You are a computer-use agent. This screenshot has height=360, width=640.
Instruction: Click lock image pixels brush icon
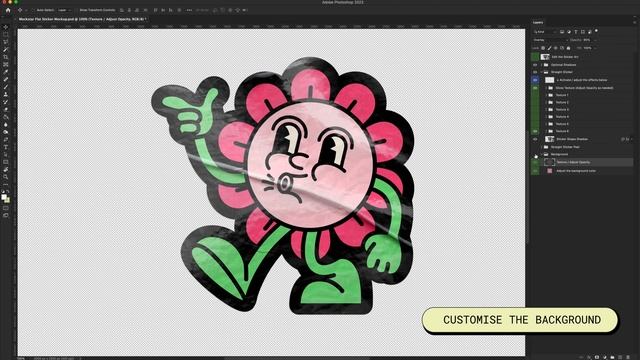(x=549, y=48)
